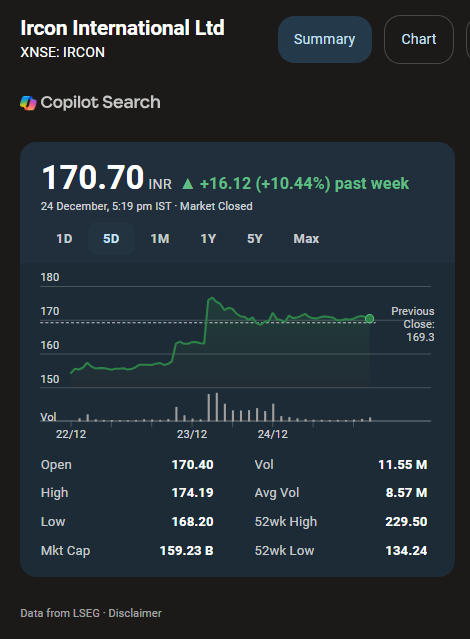The height and width of the screenshot is (639, 470).
Task: Click the Vol value 11.55 M
Action: [x=403, y=465]
